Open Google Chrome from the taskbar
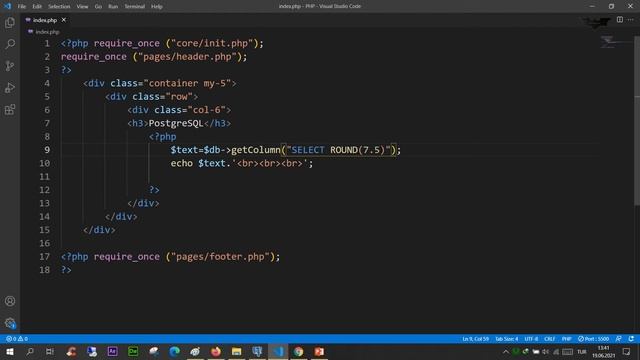Viewport: 640px width, 360px height. [x=298, y=351]
